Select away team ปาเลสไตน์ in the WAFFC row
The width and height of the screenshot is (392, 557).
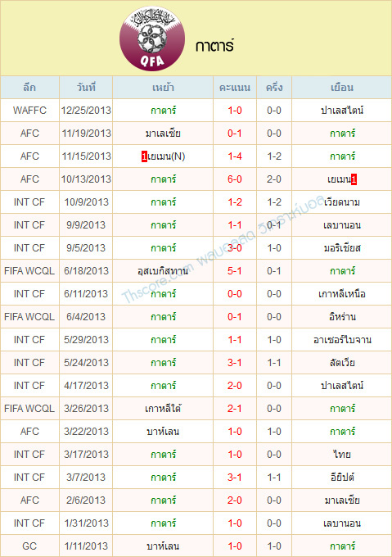pyautogui.click(x=342, y=111)
